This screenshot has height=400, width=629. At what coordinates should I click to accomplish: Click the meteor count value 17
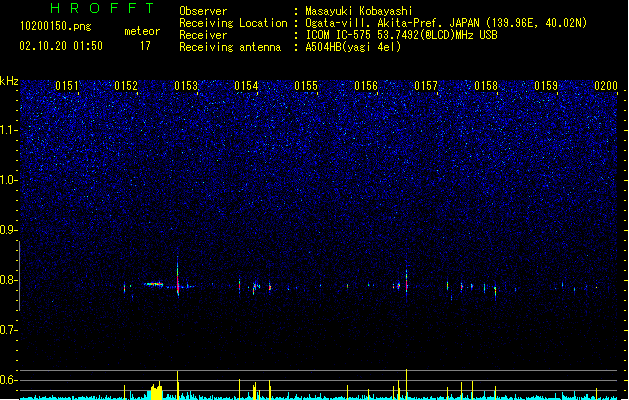[x=145, y=46]
